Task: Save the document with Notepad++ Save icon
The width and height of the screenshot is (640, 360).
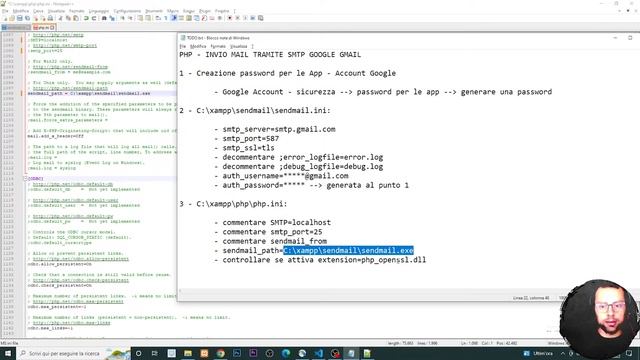Action: (20, 18)
